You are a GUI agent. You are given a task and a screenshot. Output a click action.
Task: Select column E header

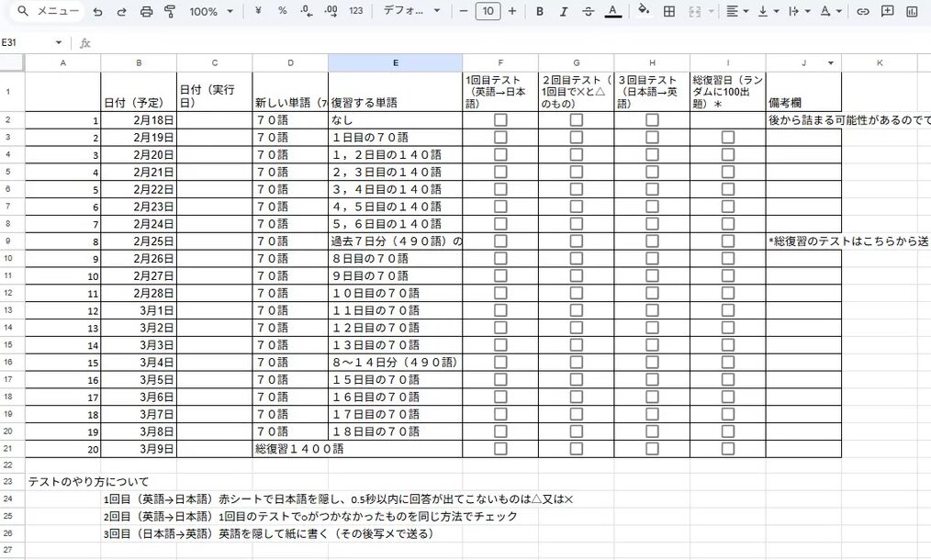(396, 63)
